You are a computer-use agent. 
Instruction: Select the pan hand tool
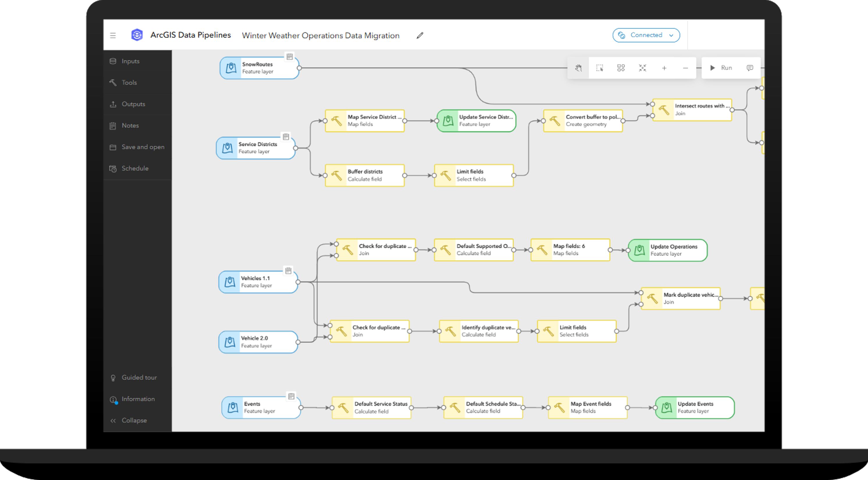[578, 68]
